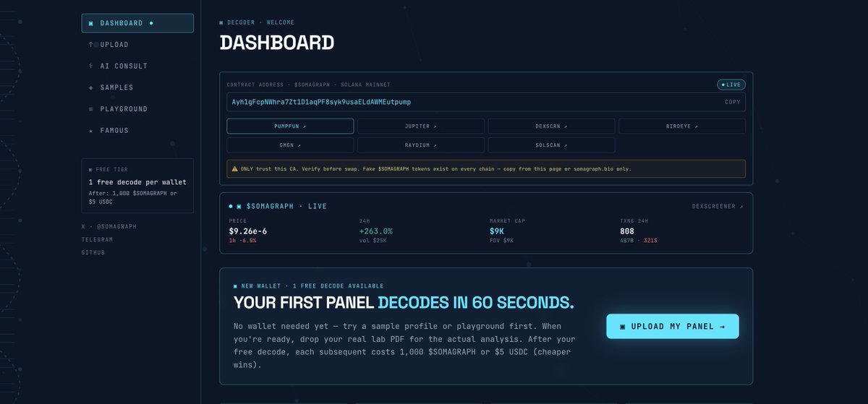
Task: Click 'New Wallet · 1 free decode available' label
Action: coord(309,286)
